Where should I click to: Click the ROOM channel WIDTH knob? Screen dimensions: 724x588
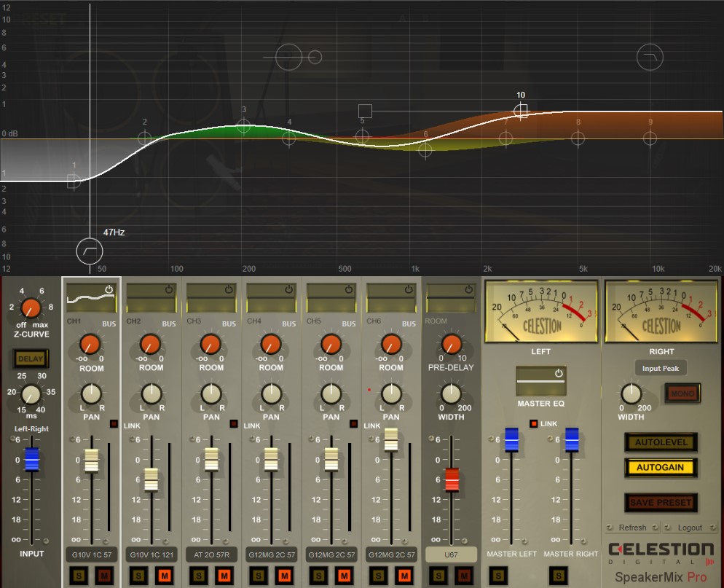coord(451,393)
